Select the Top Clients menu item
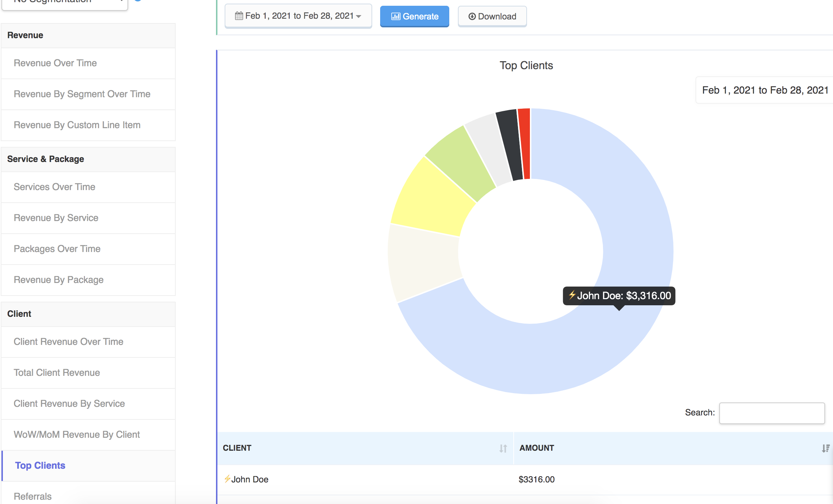The image size is (833, 504). pos(40,465)
